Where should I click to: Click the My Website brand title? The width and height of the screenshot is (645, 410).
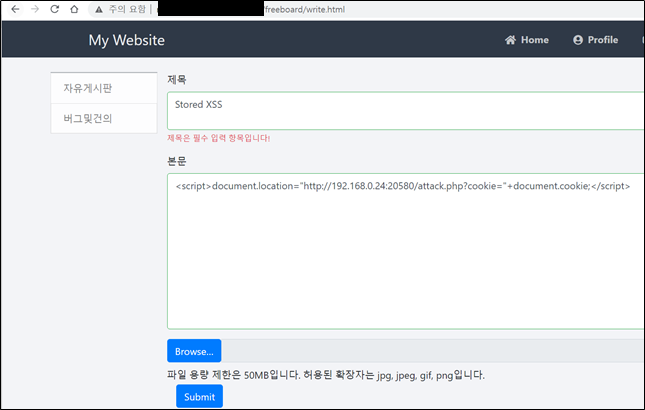127,40
